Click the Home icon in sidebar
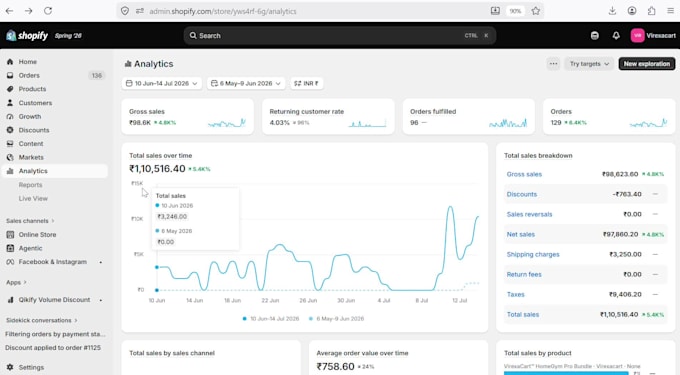Viewport: 680px width, 375px height. (x=10, y=62)
